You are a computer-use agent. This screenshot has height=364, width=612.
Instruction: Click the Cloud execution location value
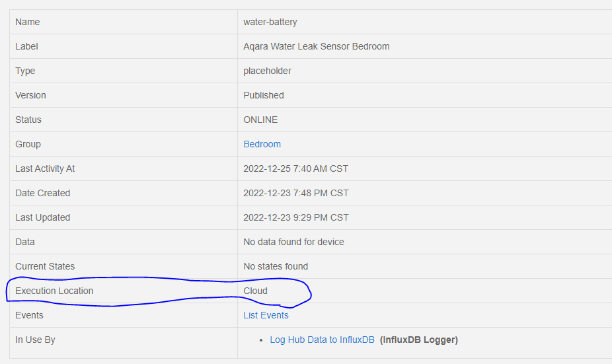(x=255, y=291)
